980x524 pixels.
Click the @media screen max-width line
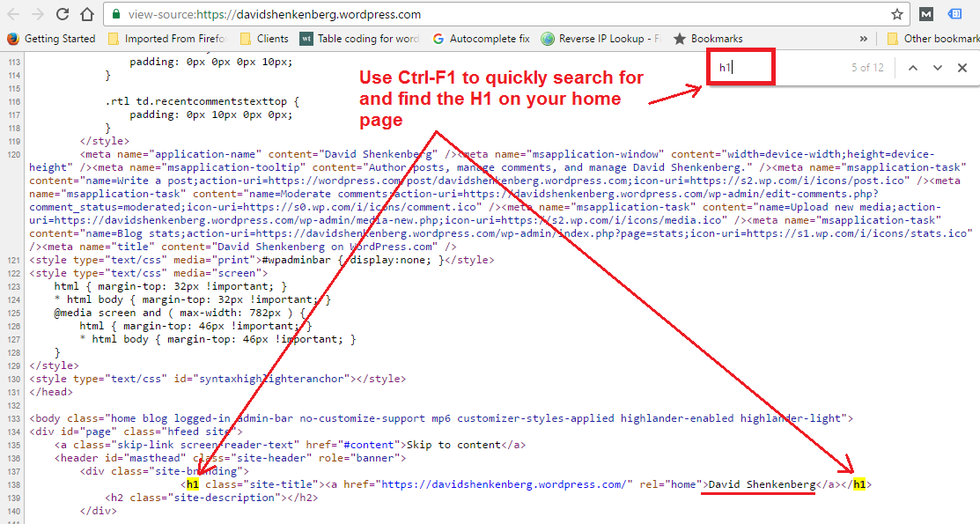click(x=180, y=313)
